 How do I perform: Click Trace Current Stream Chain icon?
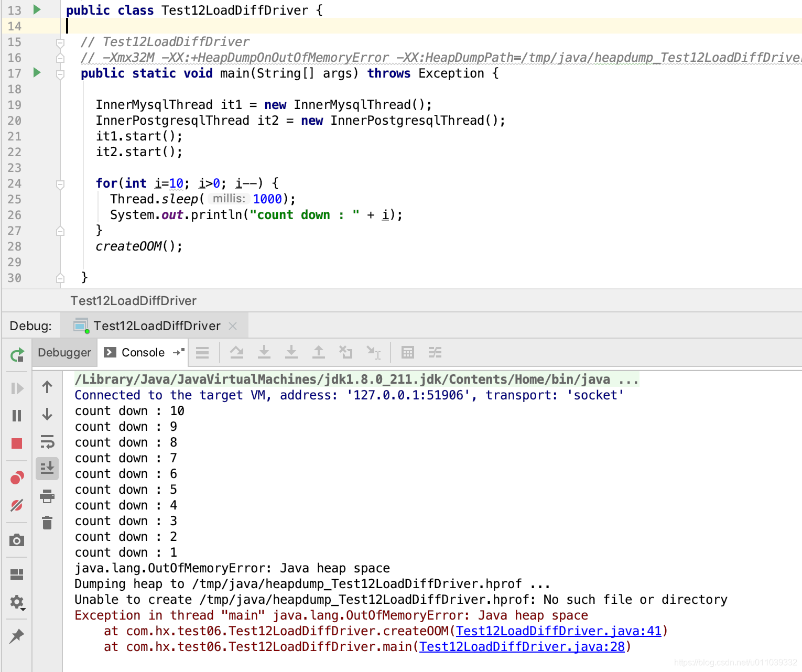tap(435, 352)
